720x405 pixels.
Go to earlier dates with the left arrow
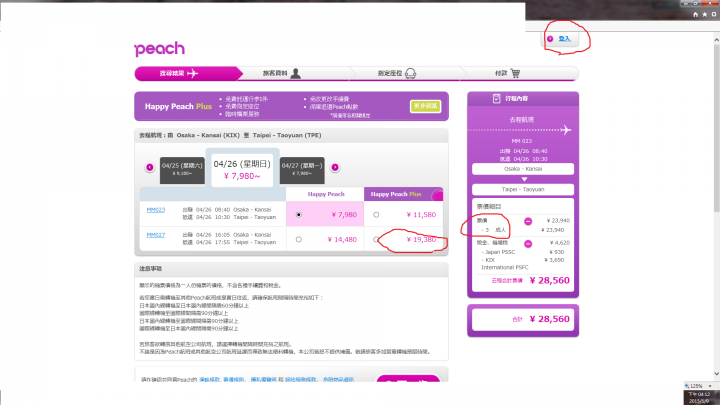[150, 167]
